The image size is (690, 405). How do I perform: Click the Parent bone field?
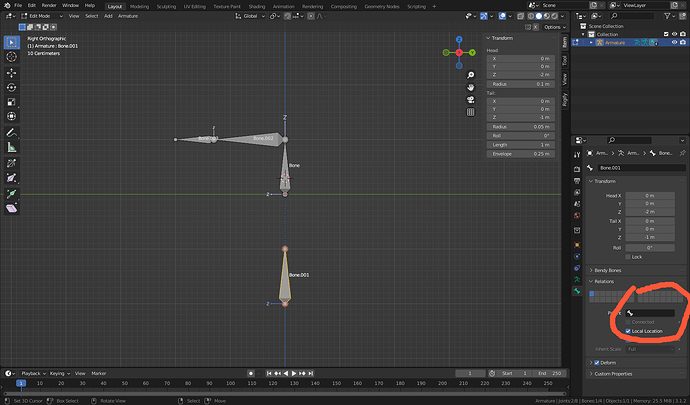pos(650,313)
